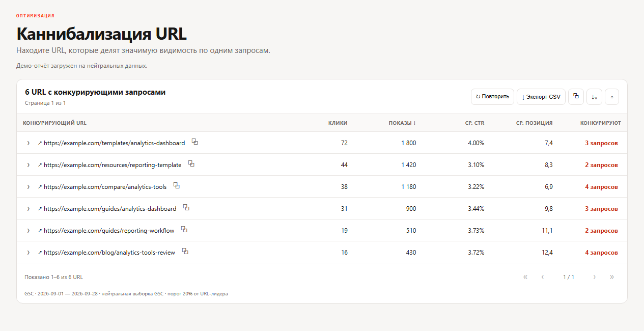644x331 pixels.
Task: Sort by the Клики column header
Action: [338, 123]
